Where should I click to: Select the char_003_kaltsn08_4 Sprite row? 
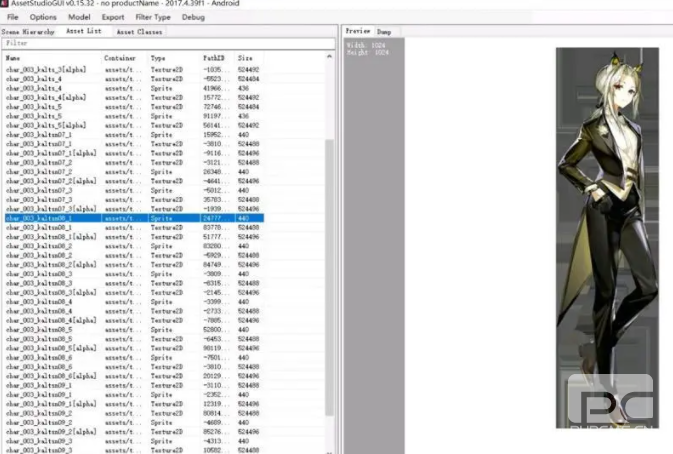pyautogui.click(x=134, y=302)
